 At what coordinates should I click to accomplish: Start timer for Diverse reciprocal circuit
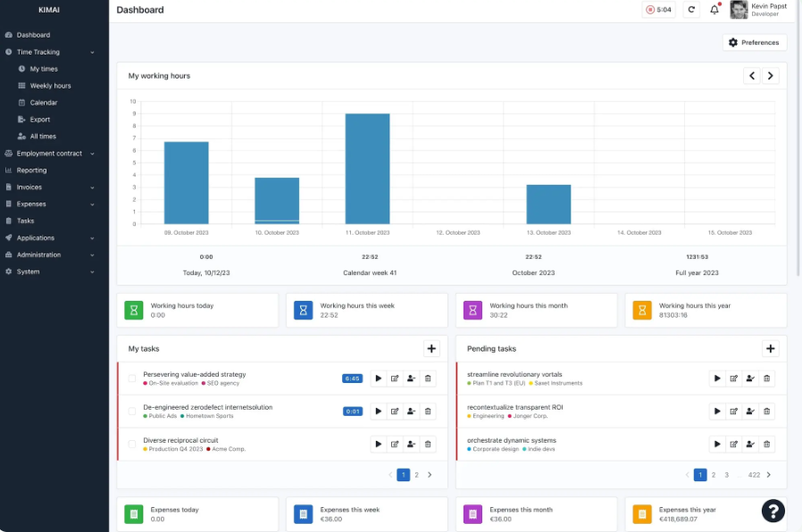[x=379, y=445]
